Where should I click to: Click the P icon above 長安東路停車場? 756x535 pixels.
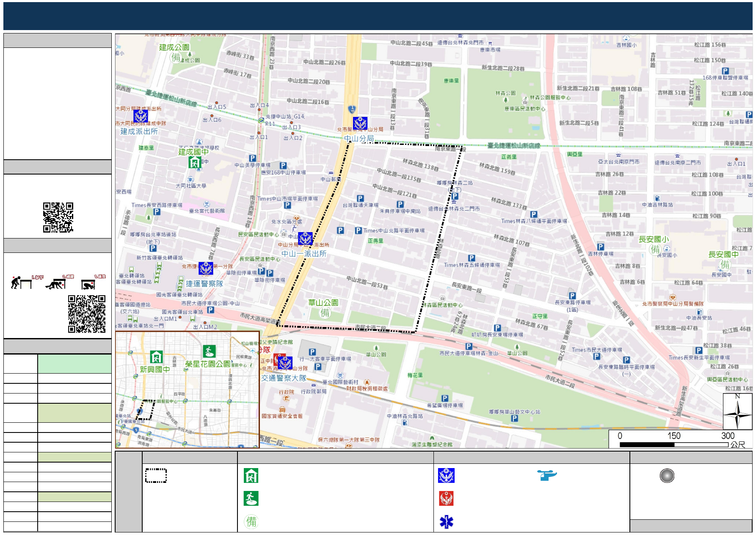click(572, 296)
